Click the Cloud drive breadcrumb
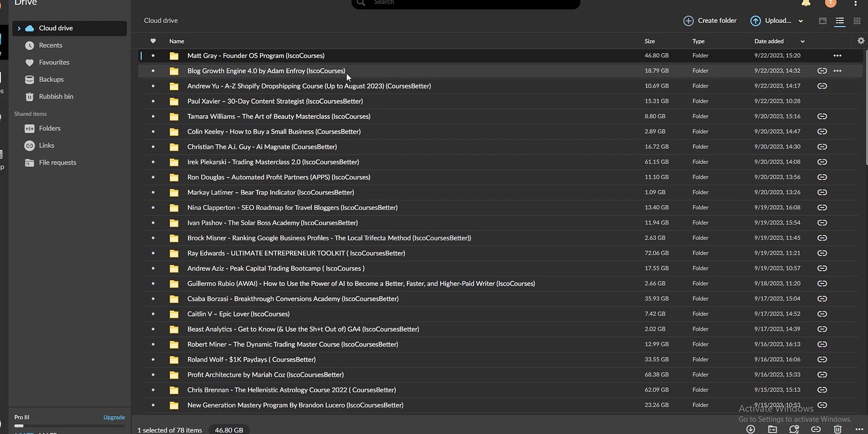The height and width of the screenshot is (434, 868). (161, 20)
